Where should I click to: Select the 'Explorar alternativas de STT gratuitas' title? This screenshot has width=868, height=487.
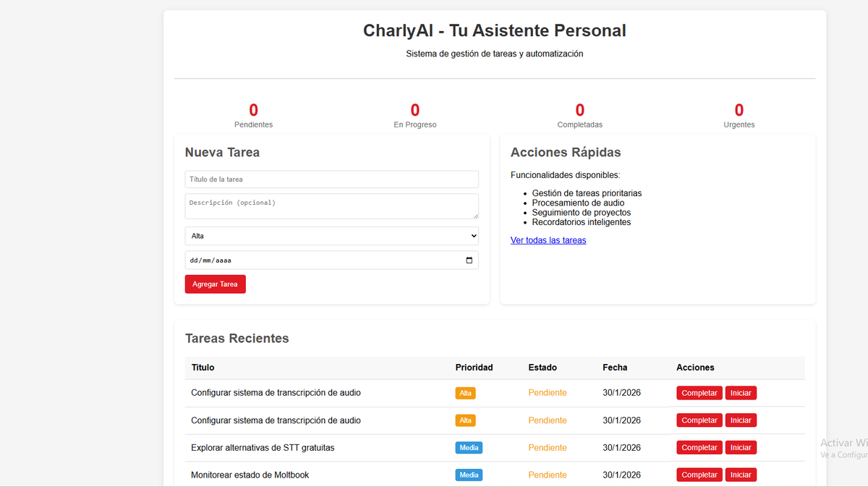click(263, 447)
